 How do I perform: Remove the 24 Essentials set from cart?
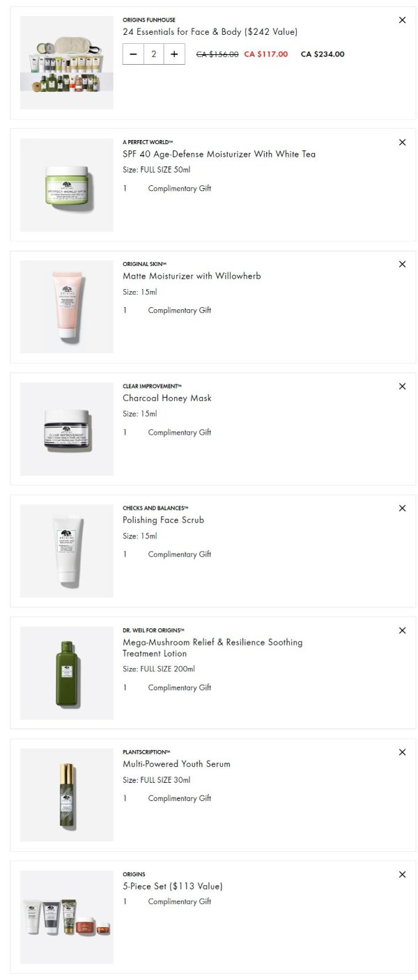pos(402,20)
